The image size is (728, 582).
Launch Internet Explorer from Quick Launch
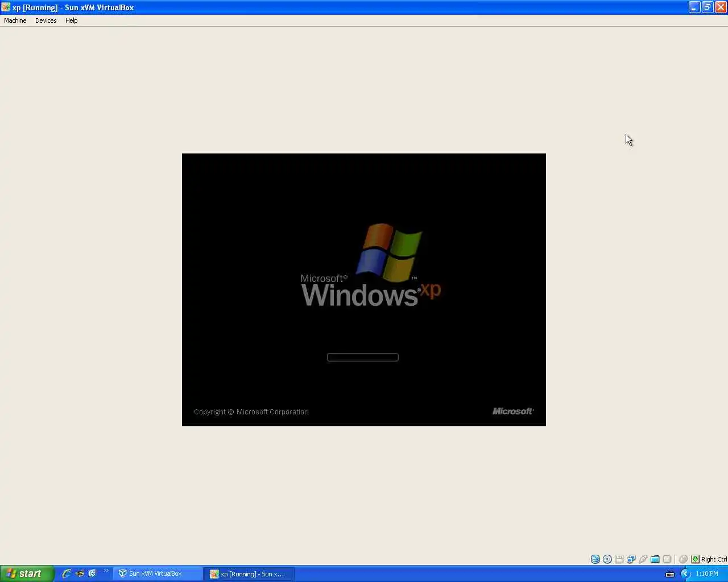pyautogui.click(x=67, y=573)
